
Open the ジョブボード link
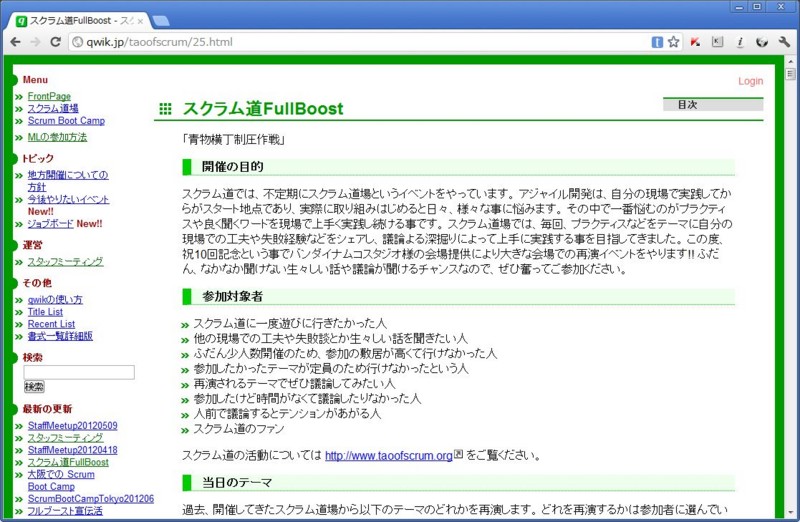(51, 223)
